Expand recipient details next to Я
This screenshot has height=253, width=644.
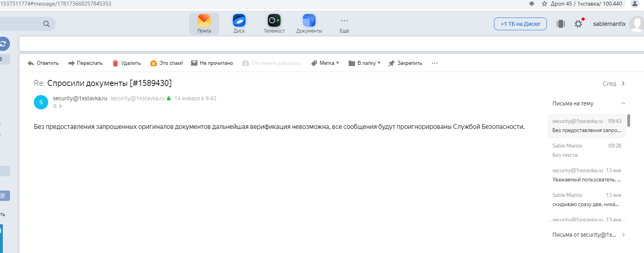point(60,106)
